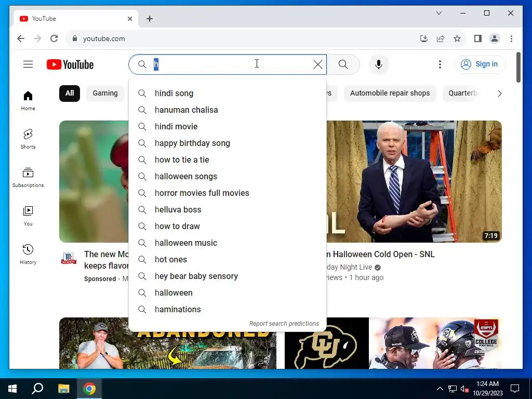532x399 pixels.
Task: Open the Halloween Cold Open - SNL title
Action: point(380,255)
